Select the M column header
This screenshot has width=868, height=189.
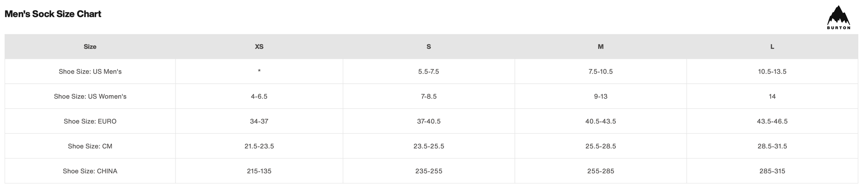pos(600,47)
